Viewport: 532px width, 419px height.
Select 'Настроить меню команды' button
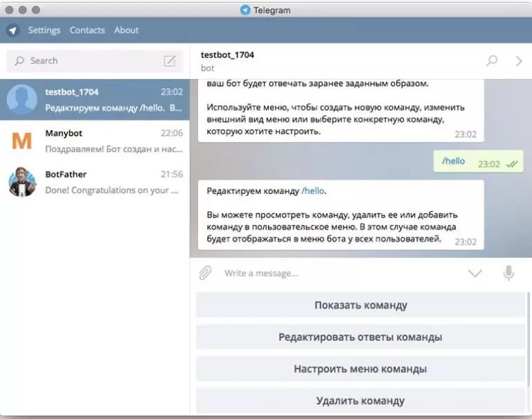[x=360, y=368]
